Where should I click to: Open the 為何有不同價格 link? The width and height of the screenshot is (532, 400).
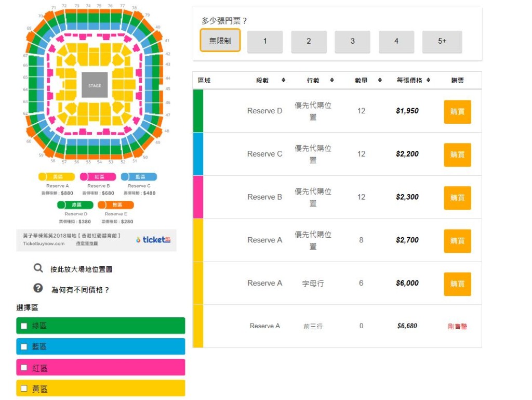coord(80,290)
